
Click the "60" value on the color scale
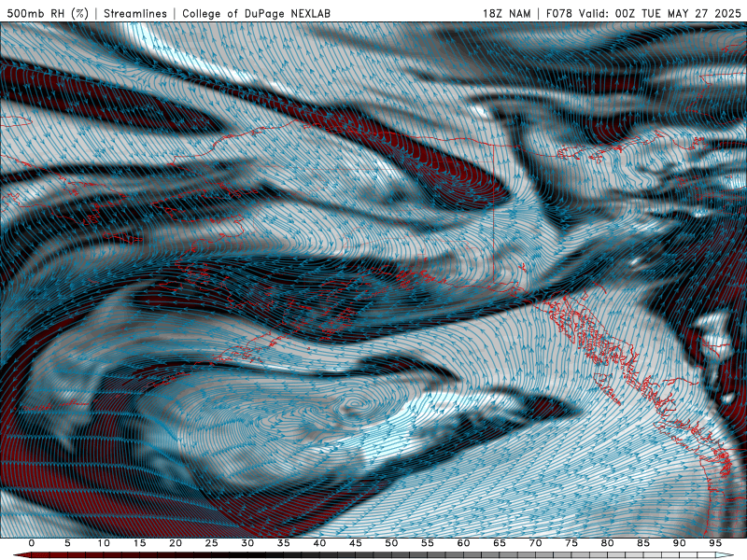pos(463,543)
